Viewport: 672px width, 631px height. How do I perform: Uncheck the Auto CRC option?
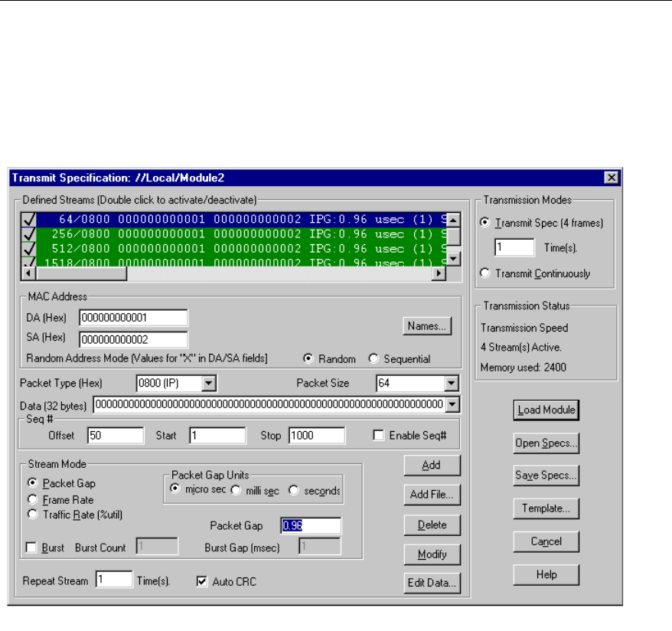202,582
